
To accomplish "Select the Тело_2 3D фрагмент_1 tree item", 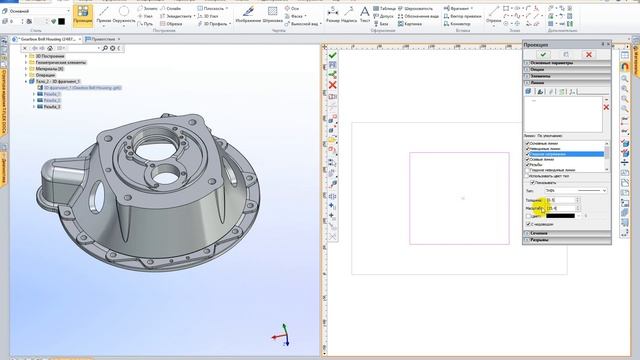I will click(58, 82).
